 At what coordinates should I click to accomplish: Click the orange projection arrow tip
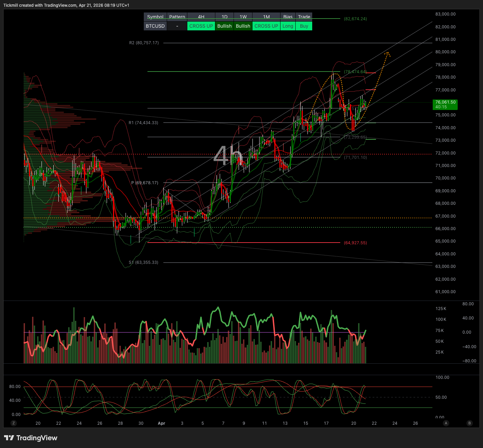(x=387, y=53)
